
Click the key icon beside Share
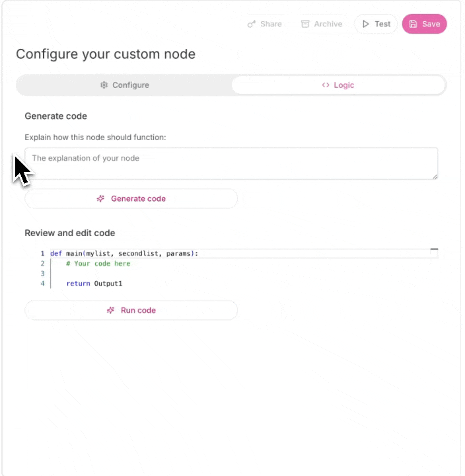(x=252, y=24)
